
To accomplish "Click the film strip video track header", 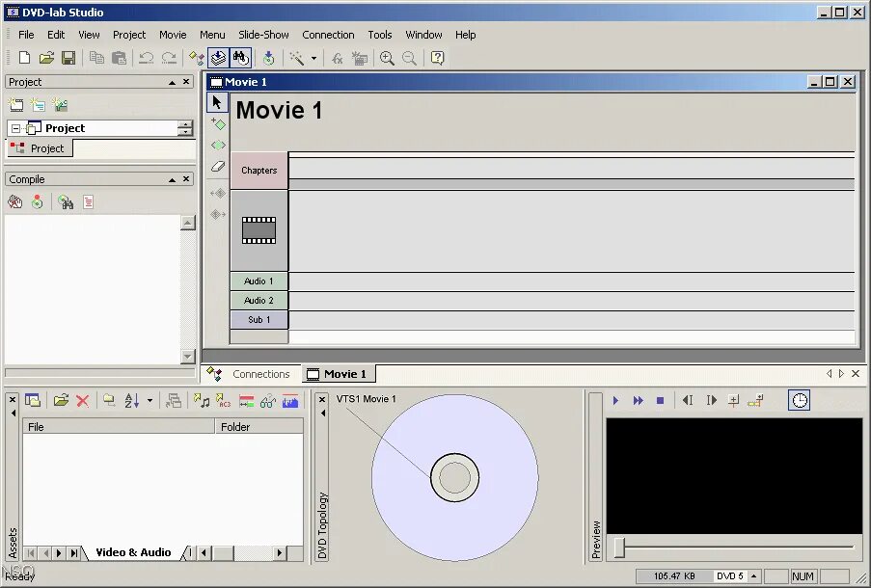I will (x=259, y=230).
